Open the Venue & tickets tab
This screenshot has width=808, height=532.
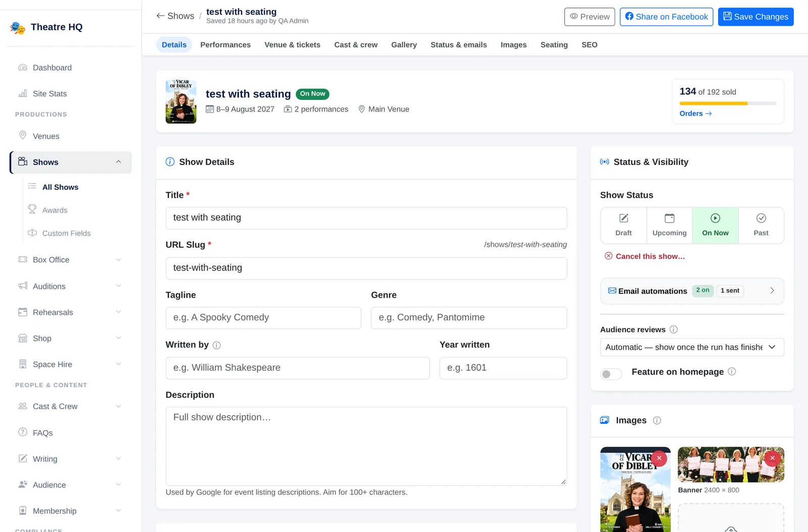[x=292, y=45]
